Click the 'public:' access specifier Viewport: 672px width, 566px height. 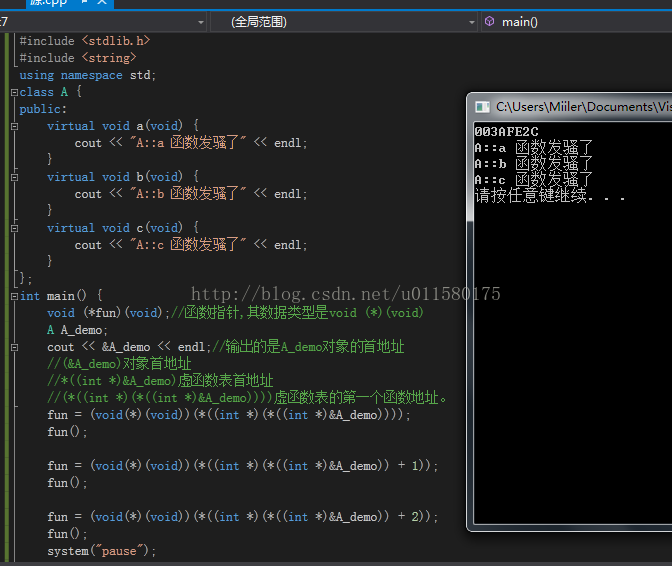[43, 109]
